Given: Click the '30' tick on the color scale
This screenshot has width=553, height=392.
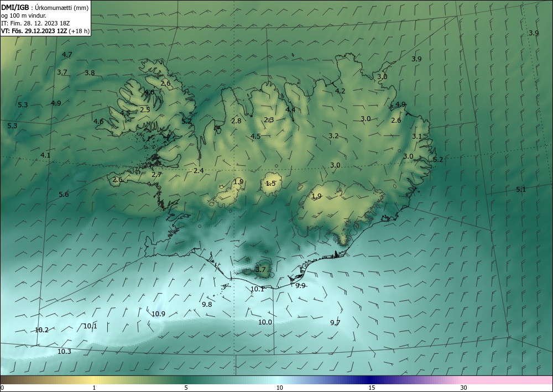Looking at the screenshot, I should (x=464, y=388).
